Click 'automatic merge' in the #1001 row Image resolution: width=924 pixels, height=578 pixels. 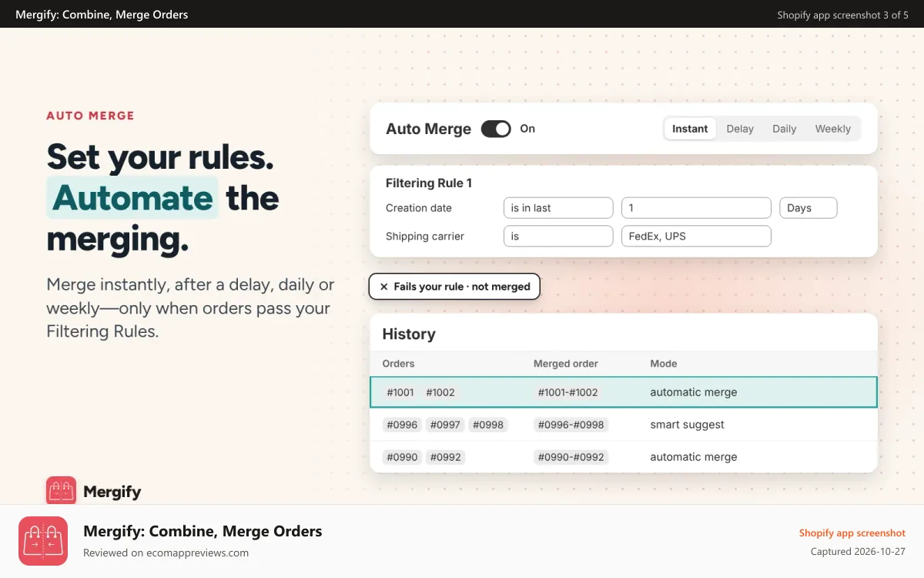(x=694, y=392)
